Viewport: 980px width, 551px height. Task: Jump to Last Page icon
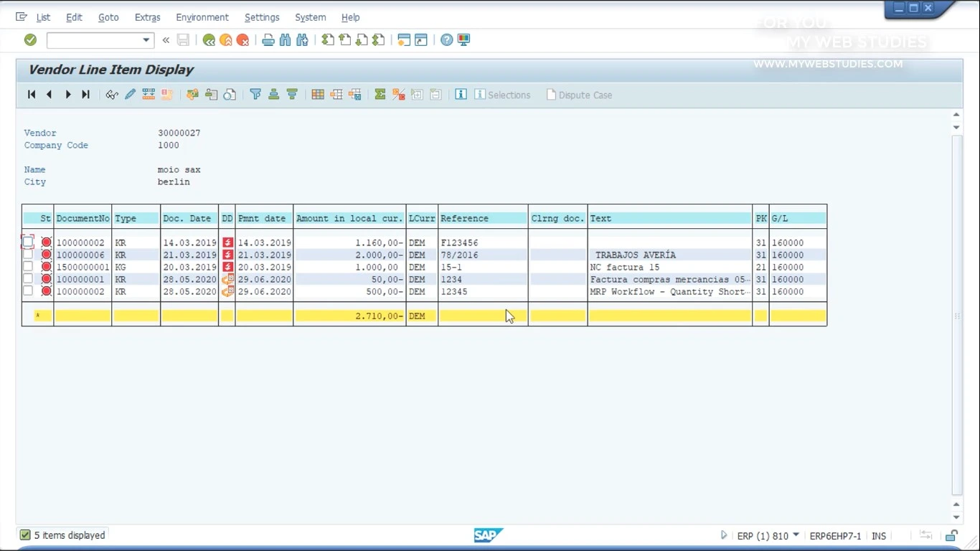tap(379, 40)
